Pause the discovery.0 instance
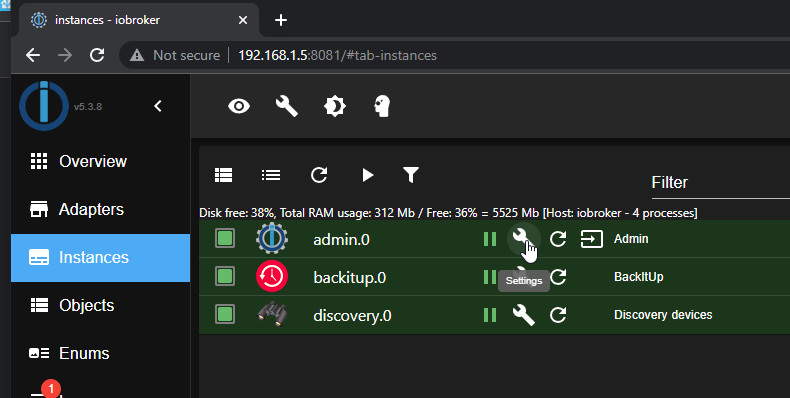Image resolution: width=790 pixels, height=398 pixels. click(490, 315)
